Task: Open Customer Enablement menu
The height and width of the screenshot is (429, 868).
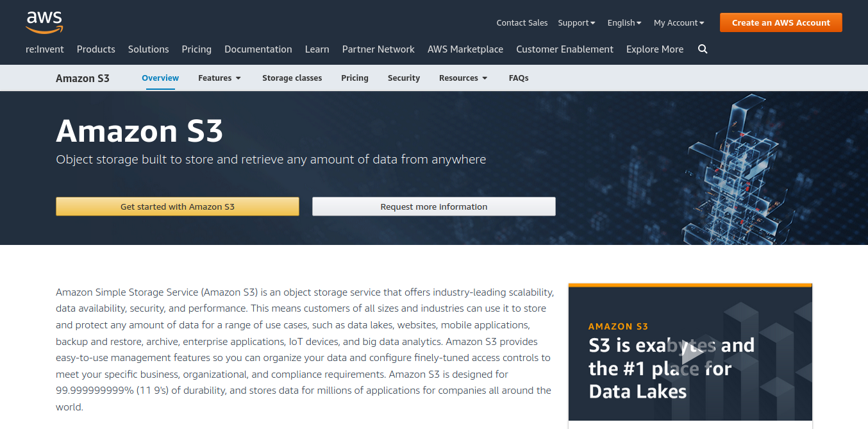Action: pyautogui.click(x=565, y=49)
